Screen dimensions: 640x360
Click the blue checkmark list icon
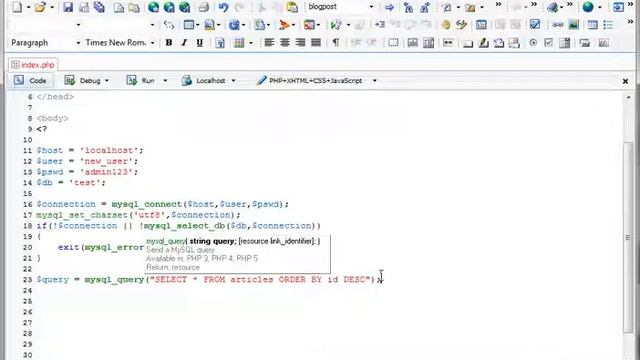point(535,25)
